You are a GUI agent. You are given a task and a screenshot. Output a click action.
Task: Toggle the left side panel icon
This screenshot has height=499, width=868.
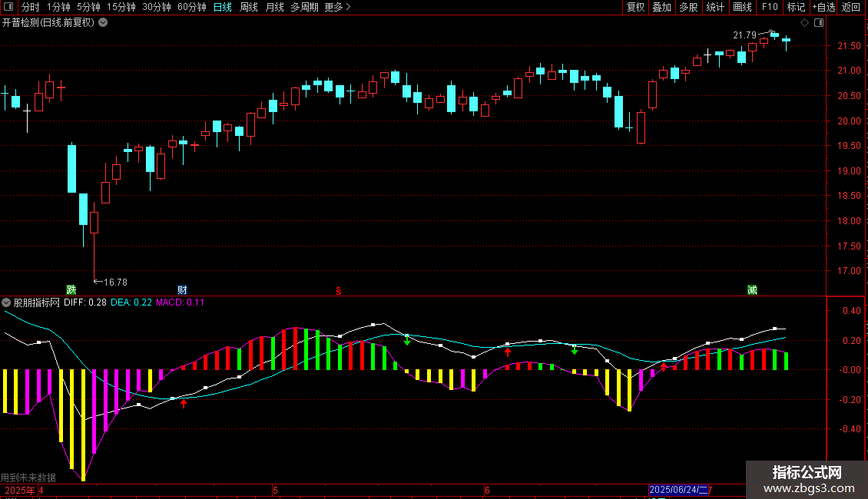tap(8, 7)
